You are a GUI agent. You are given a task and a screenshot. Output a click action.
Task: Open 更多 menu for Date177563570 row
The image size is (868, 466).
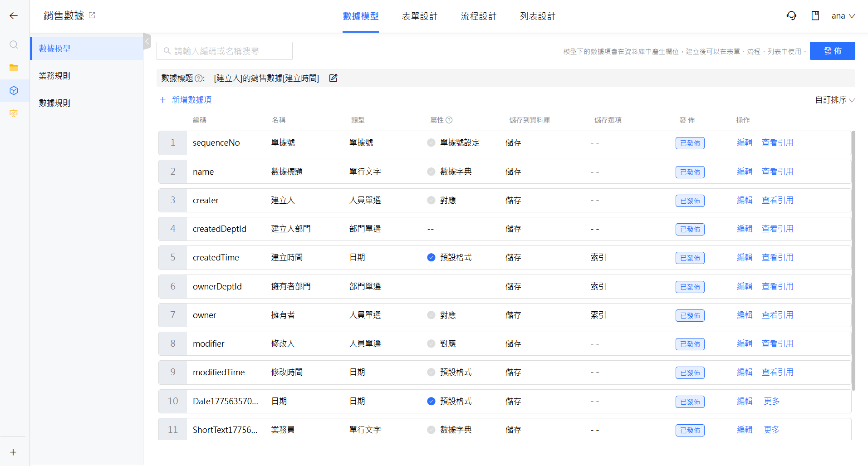point(771,401)
